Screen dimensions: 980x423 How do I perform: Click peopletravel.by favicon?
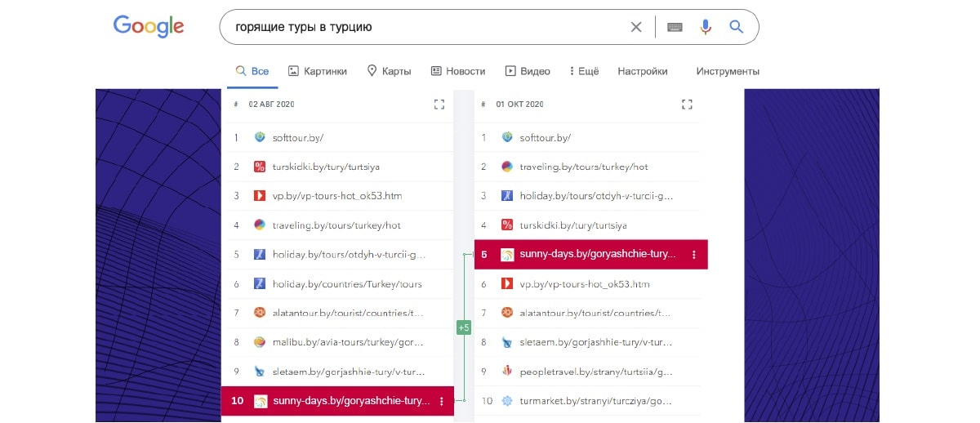tap(507, 372)
